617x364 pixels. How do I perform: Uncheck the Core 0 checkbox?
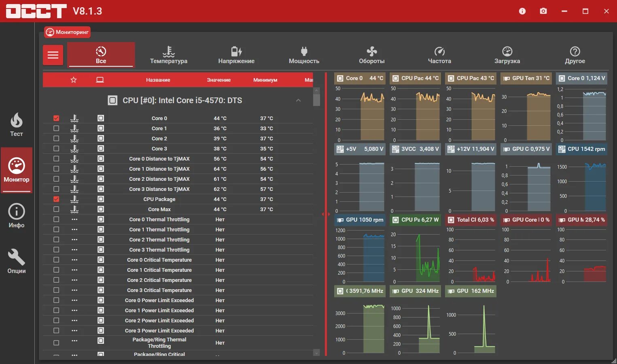(x=56, y=118)
